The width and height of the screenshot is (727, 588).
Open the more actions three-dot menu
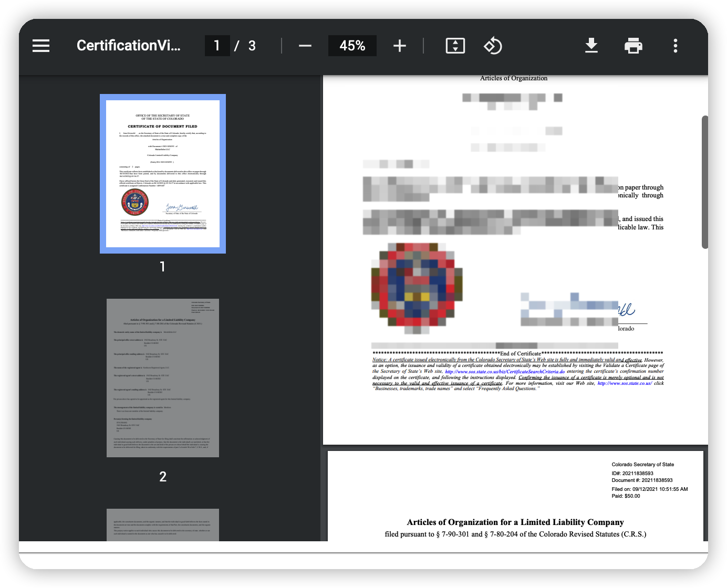[x=675, y=46]
